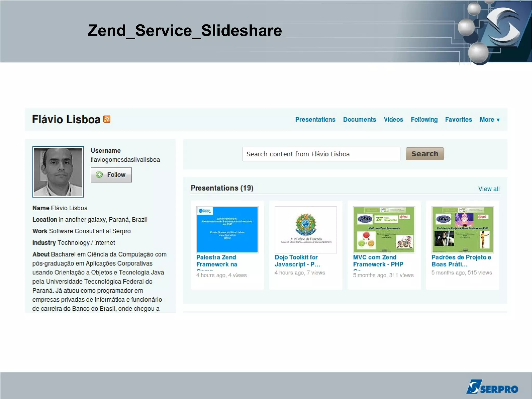Open View all presentations link

(489, 189)
